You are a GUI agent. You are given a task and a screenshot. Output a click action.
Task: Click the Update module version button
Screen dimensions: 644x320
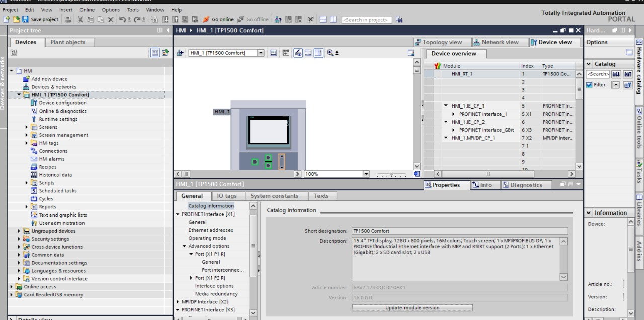pyautogui.click(x=412, y=307)
